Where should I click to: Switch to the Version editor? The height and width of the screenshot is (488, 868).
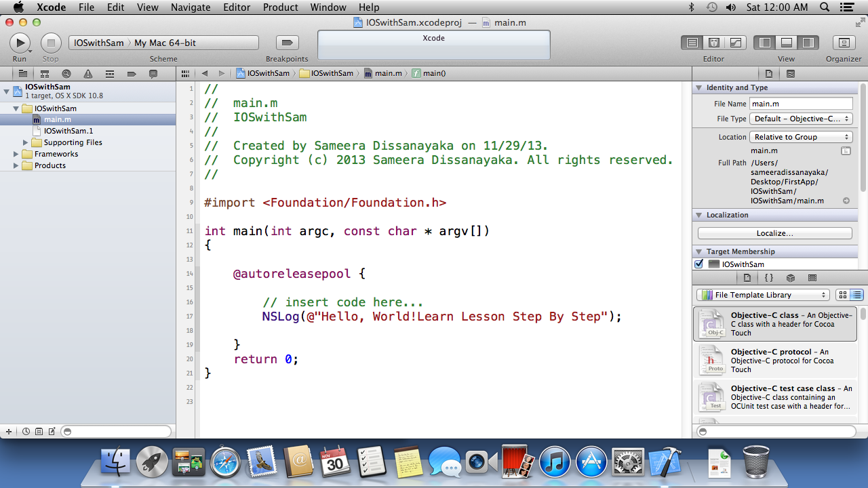point(736,43)
